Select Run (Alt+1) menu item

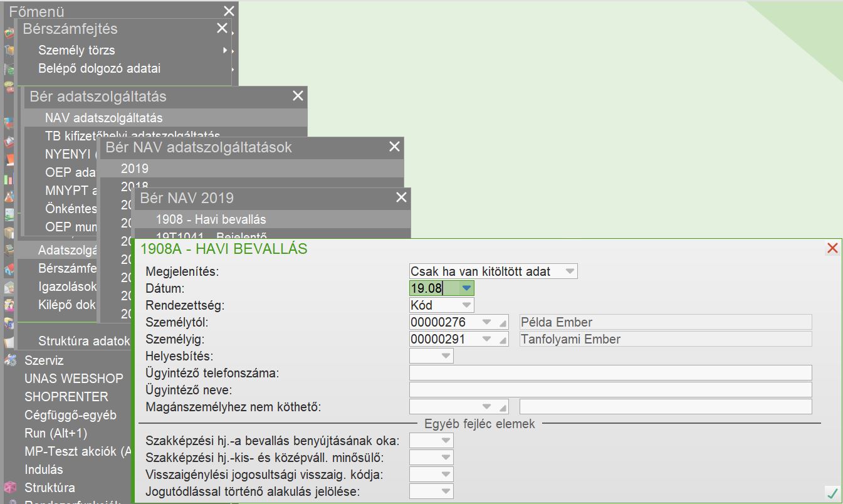pyautogui.click(x=56, y=433)
